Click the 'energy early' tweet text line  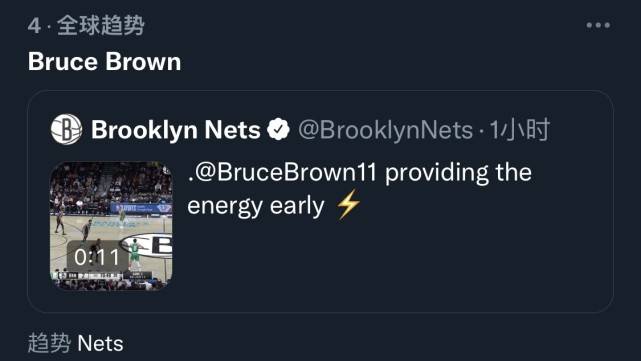point(256,206)
